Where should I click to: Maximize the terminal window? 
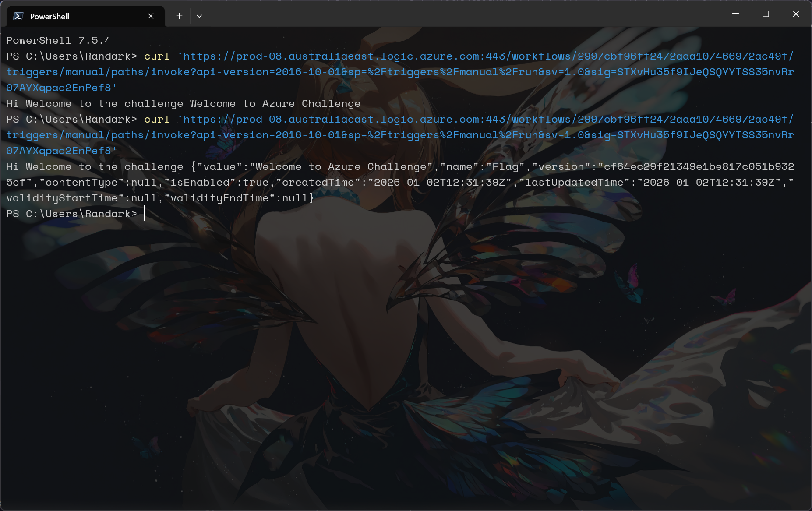point(766,14)
